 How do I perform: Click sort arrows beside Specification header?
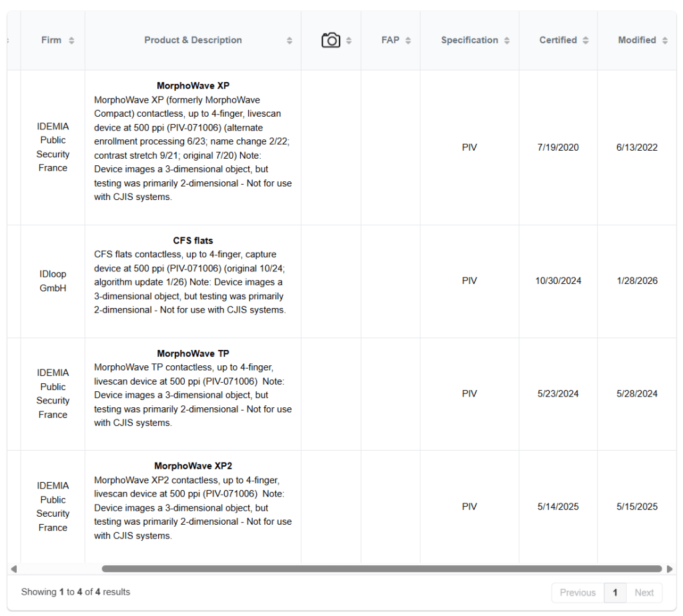tap(507, 41)
